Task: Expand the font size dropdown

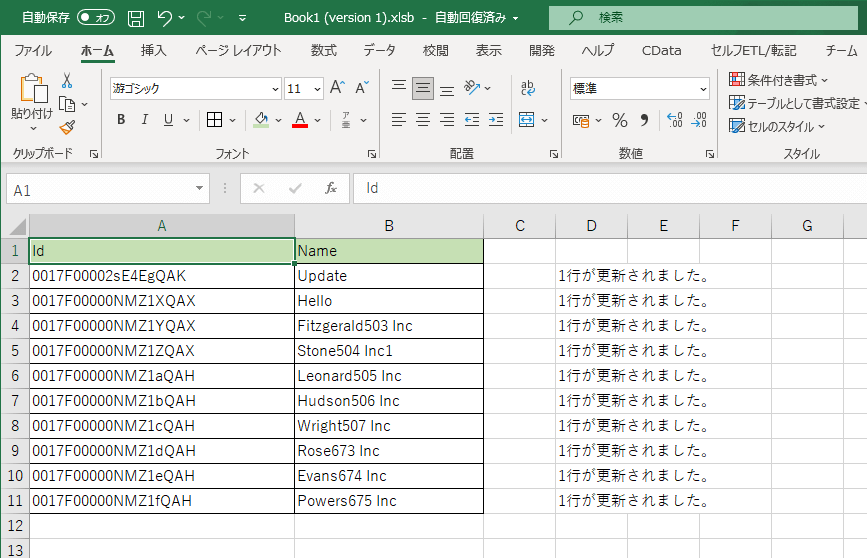Action: (x=318, y=89)
